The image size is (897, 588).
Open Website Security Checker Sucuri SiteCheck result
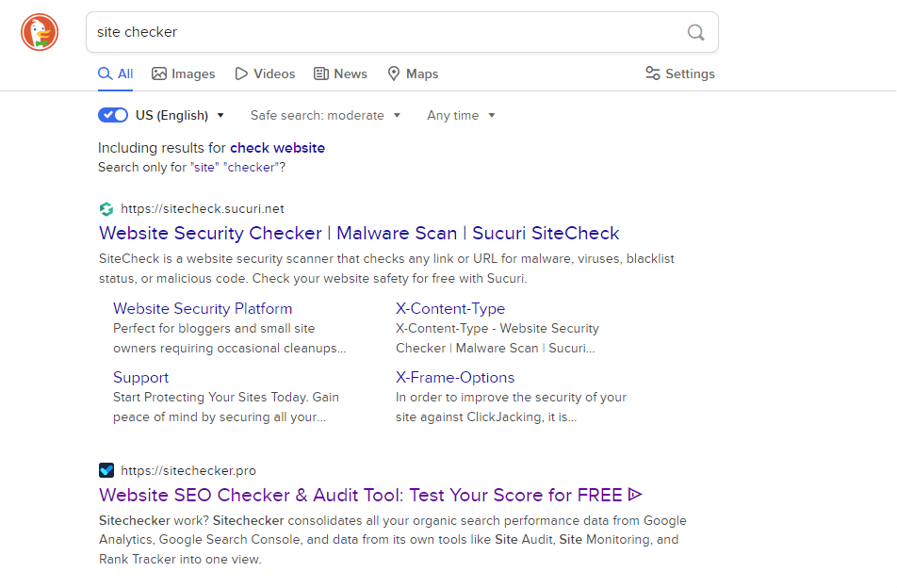pos(359,234)
